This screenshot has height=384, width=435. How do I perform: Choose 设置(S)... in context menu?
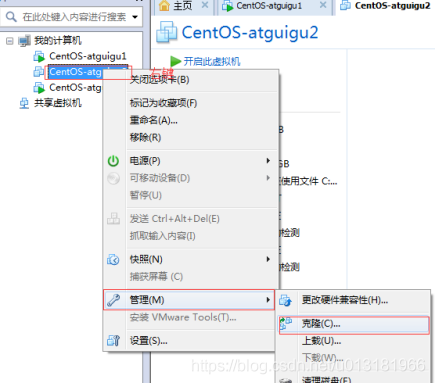(189, 341)
